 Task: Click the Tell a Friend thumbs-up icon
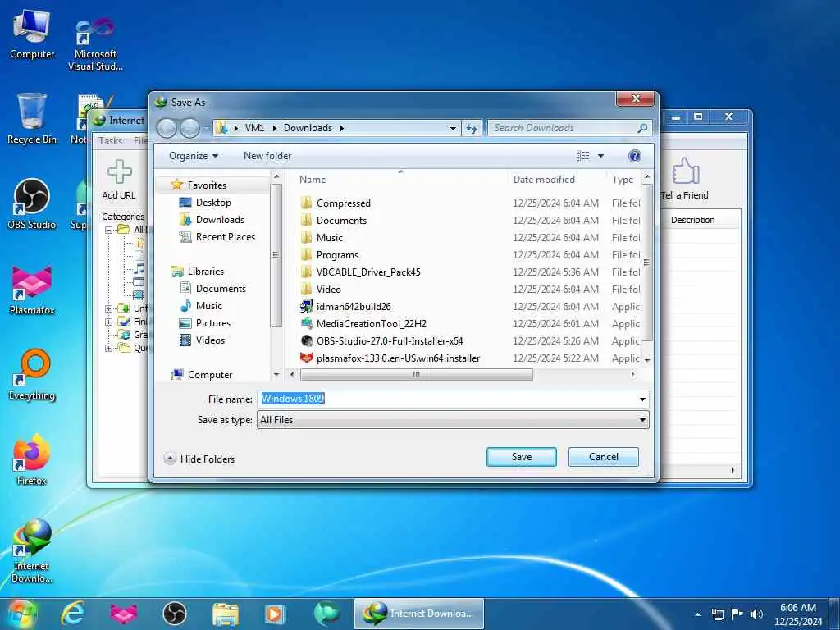click(x=686, y=171)
